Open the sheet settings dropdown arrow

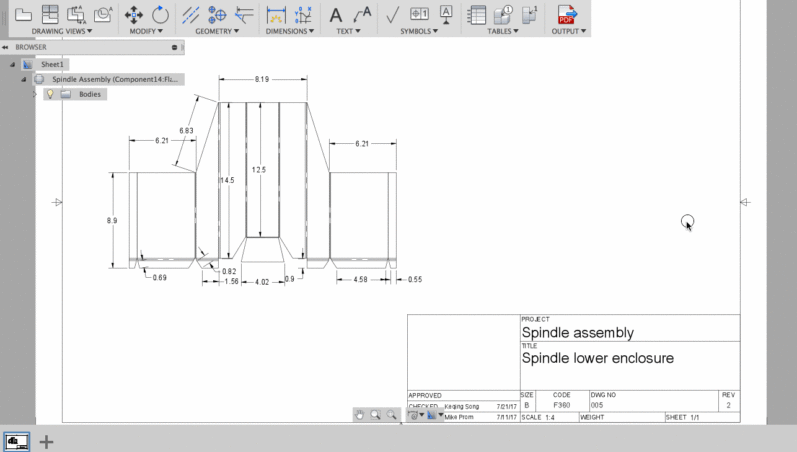[441, 415]
